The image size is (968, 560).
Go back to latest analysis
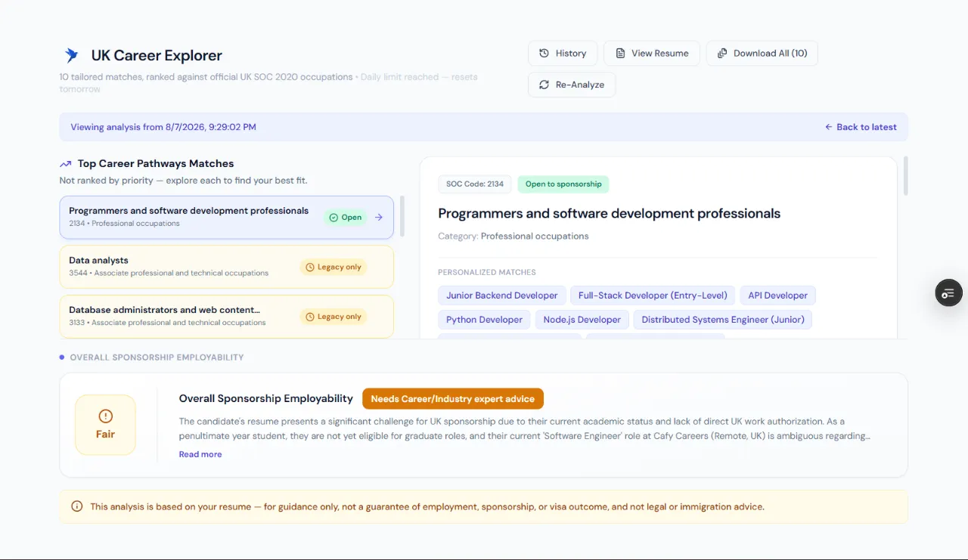[x=861, y=127]
